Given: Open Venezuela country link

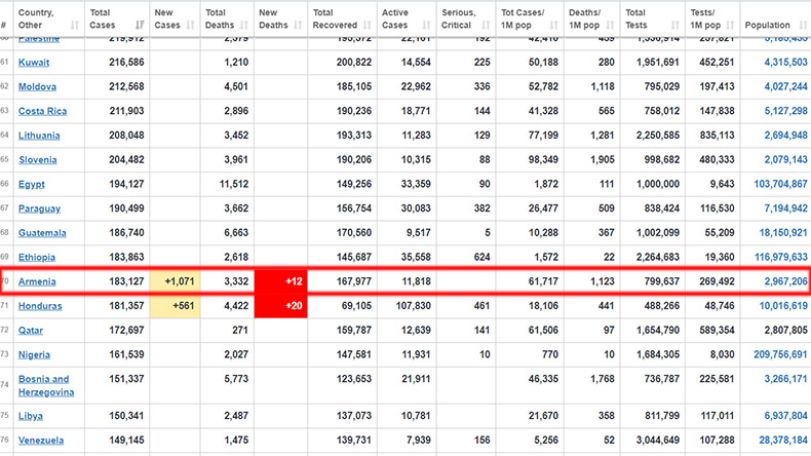Looking at the screenshot, I should (x=41, y=440).
